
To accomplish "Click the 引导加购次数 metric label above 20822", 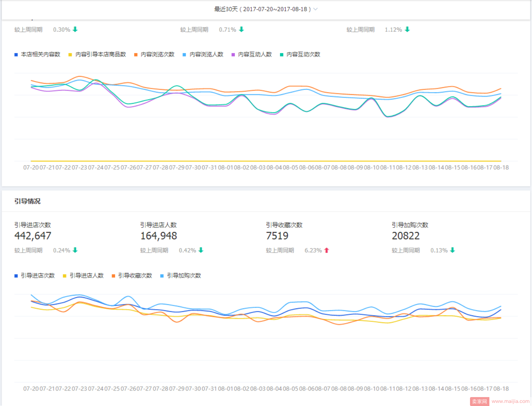I will (x=410, y=225).
